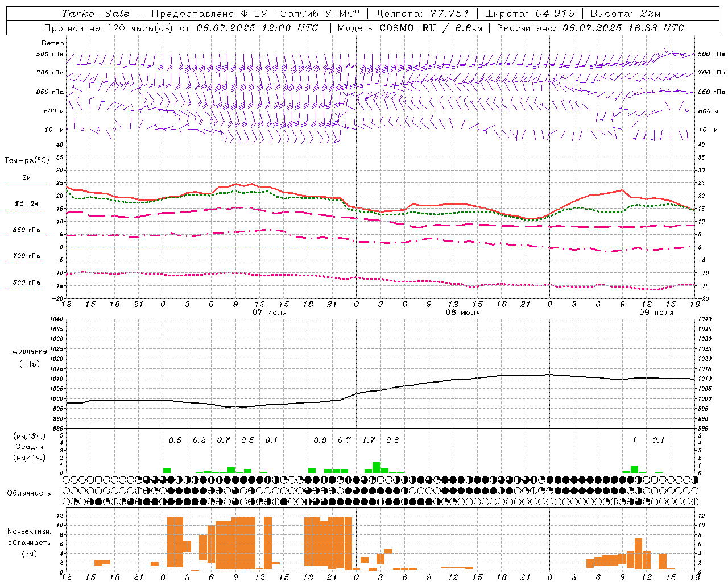Screen dimensions: 728x582
Task: Click the (мм/1ч.) unit label
Action: tap(30, 458)
